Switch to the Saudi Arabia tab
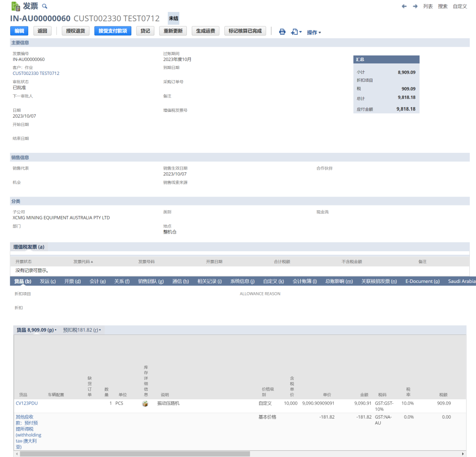 (461, 281)
